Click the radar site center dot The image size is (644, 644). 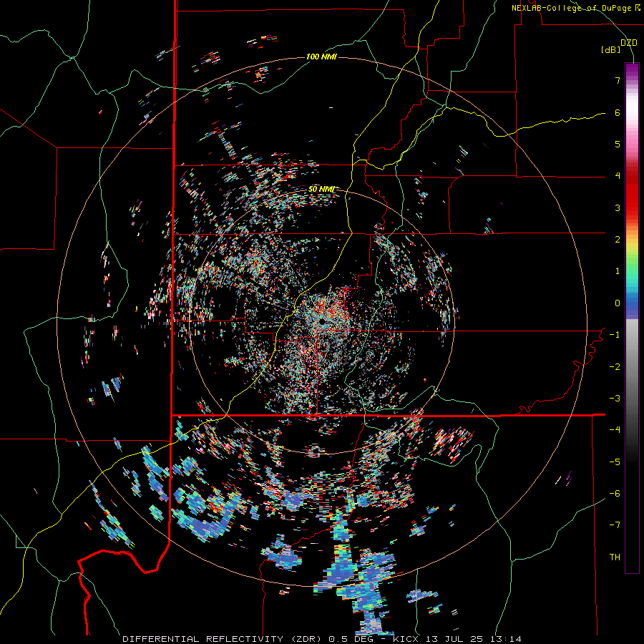323,321
